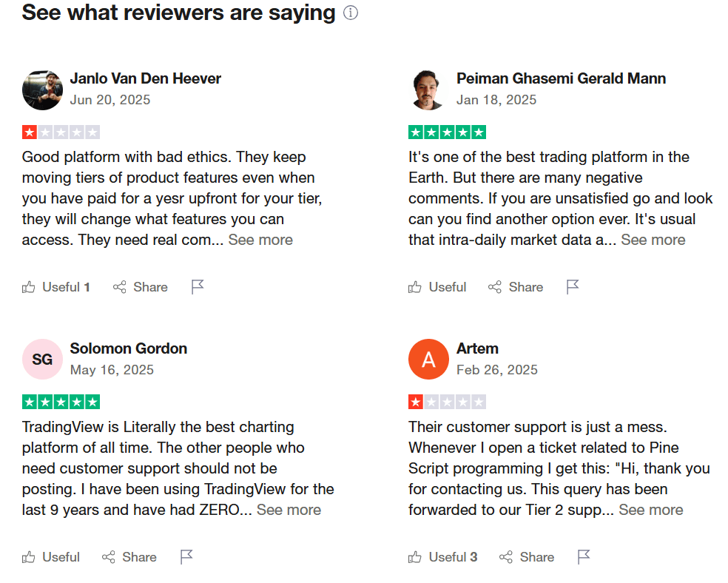The image size is (728, 583).
Task: Open Solomon Gordon's SG avatar
Action: coord(42,360)
